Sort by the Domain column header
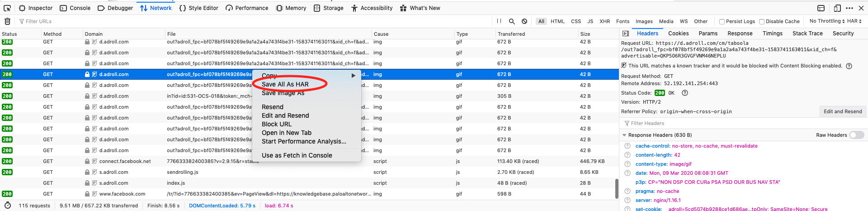Image resolution: width=868 pixels, height=211 pixels. [x=123, y=34]
